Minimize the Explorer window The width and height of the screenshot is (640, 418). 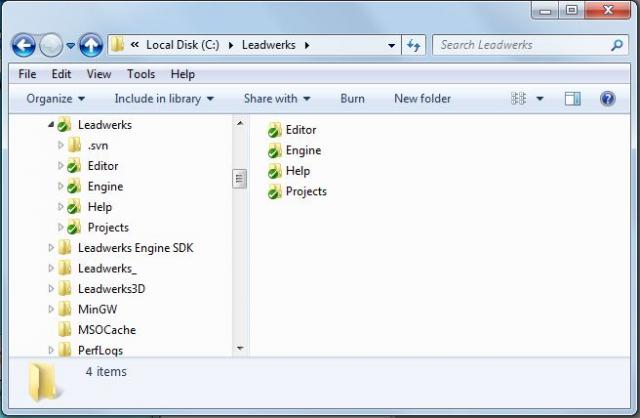pos(545,11)
